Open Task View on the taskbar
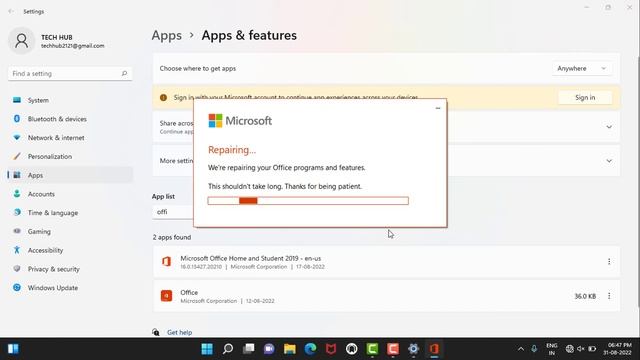 point(248,349)
